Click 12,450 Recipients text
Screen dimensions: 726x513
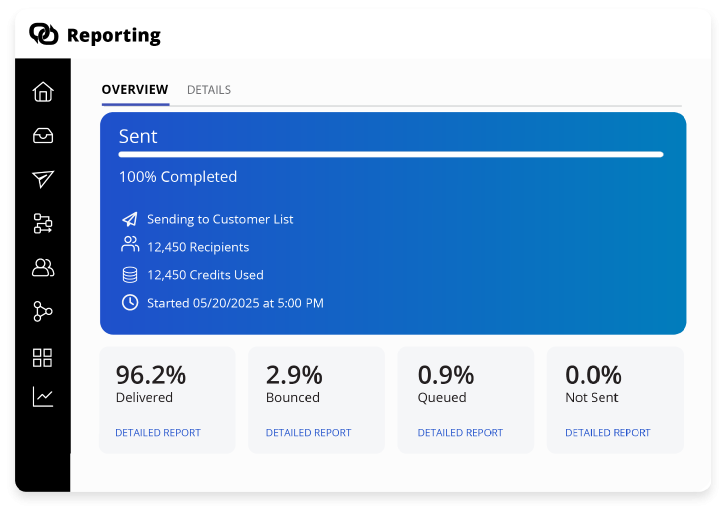point(198,247)
